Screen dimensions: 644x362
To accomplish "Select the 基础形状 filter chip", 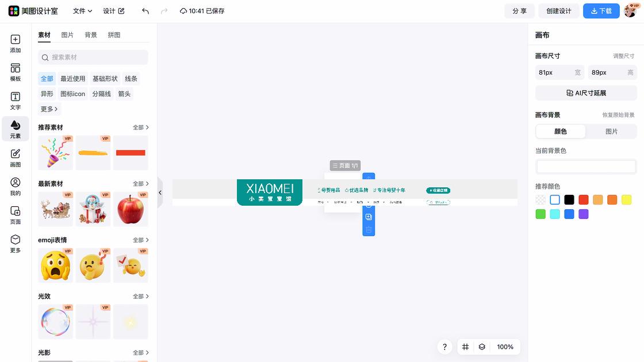I will tap(105, 79).
